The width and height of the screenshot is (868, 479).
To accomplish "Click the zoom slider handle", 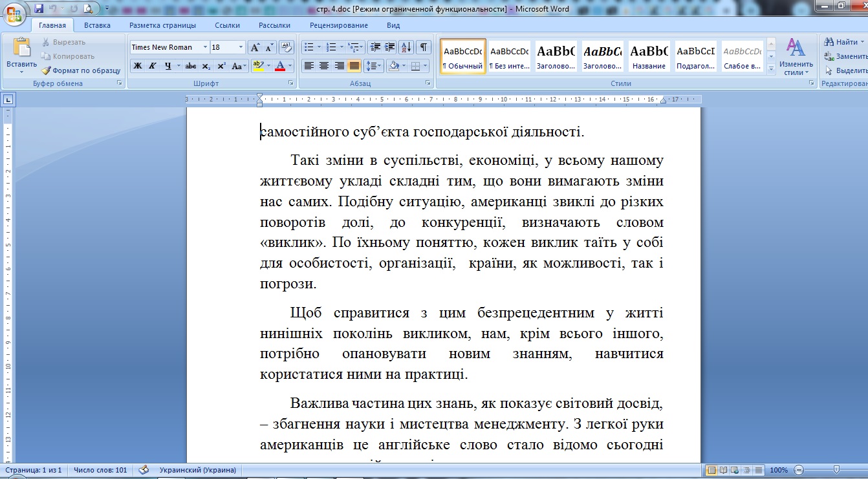I will tap(836, 470).
